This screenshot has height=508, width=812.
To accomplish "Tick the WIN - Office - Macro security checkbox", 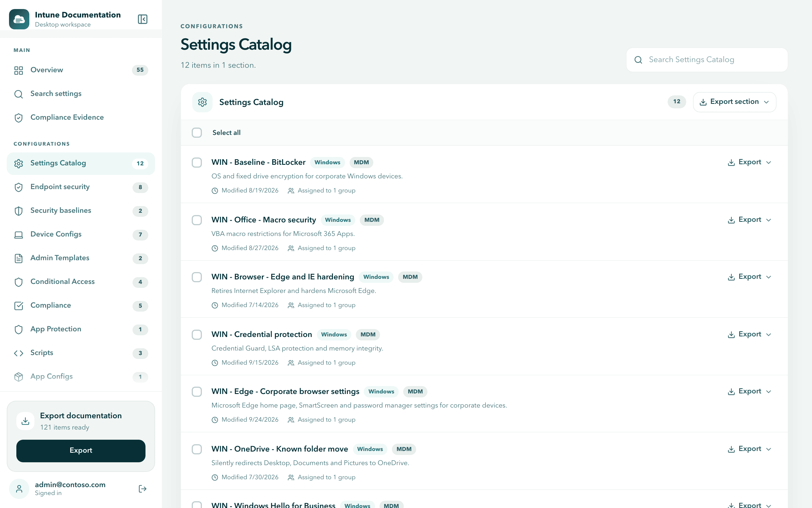I will click(197, 220).
